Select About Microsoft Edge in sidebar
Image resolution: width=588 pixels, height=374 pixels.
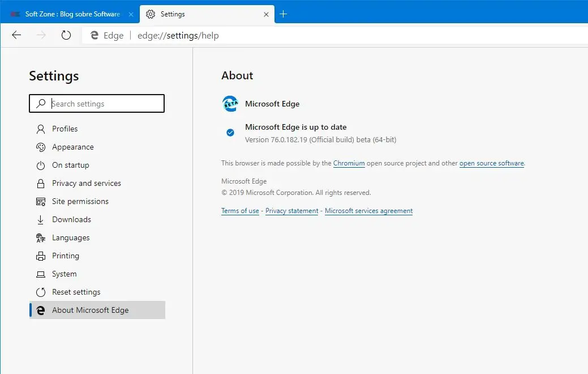(x=97, y=310)
